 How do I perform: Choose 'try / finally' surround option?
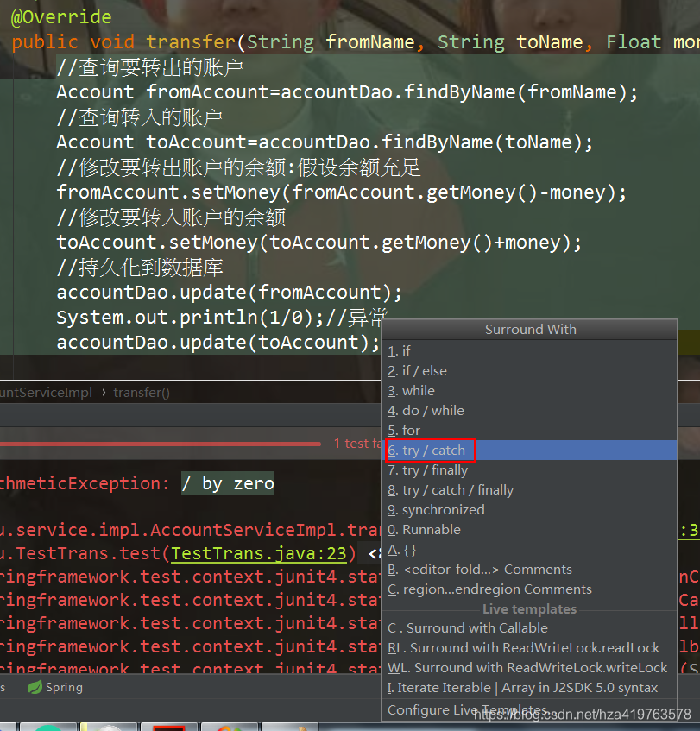pyautogui.click(x=529, y=469)
